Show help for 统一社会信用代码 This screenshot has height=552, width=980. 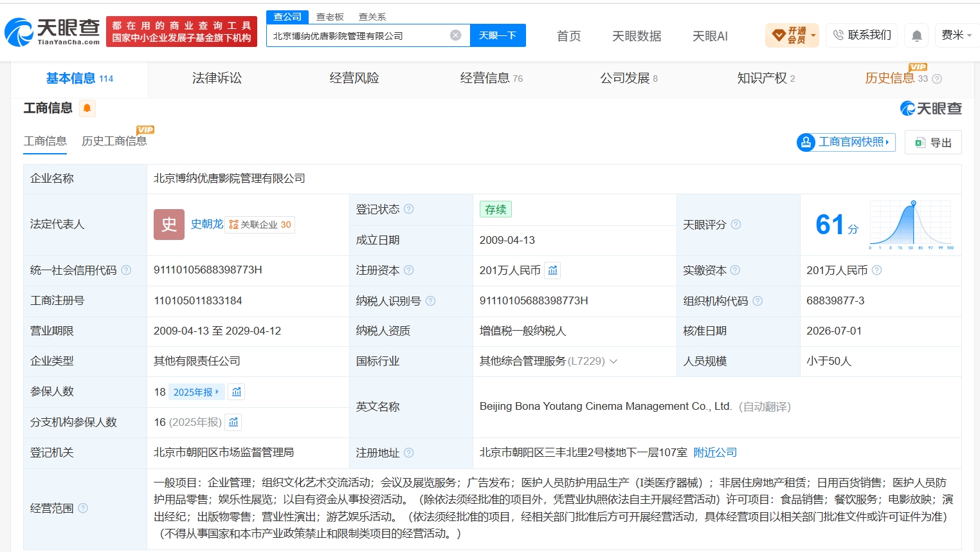tap(126, 270)
